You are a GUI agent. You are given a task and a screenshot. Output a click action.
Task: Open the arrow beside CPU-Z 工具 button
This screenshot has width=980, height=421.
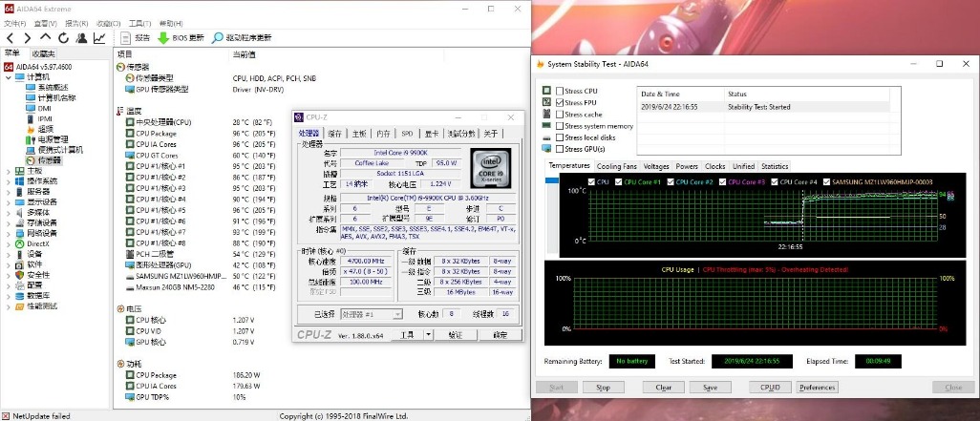428,335
